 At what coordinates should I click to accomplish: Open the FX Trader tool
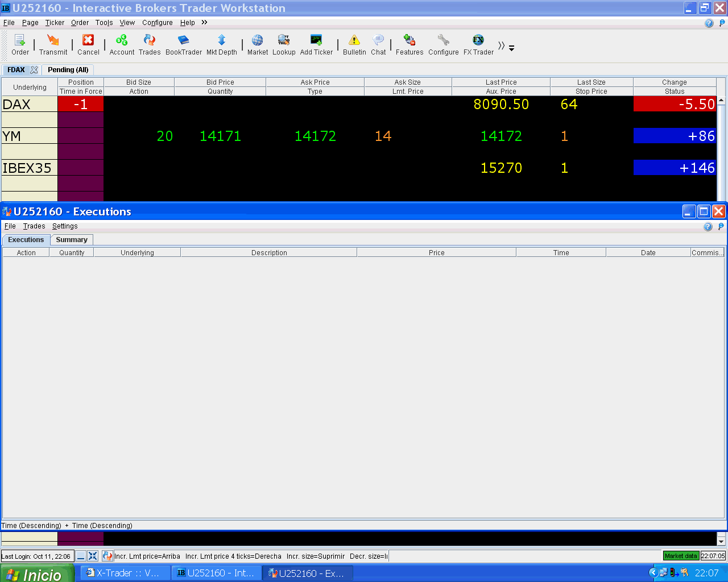(478, 44)
